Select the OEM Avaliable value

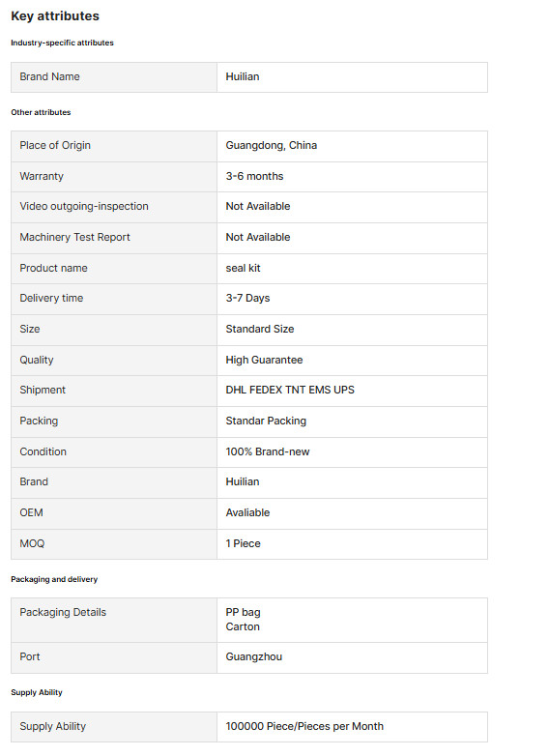click(x=247, y=512)
